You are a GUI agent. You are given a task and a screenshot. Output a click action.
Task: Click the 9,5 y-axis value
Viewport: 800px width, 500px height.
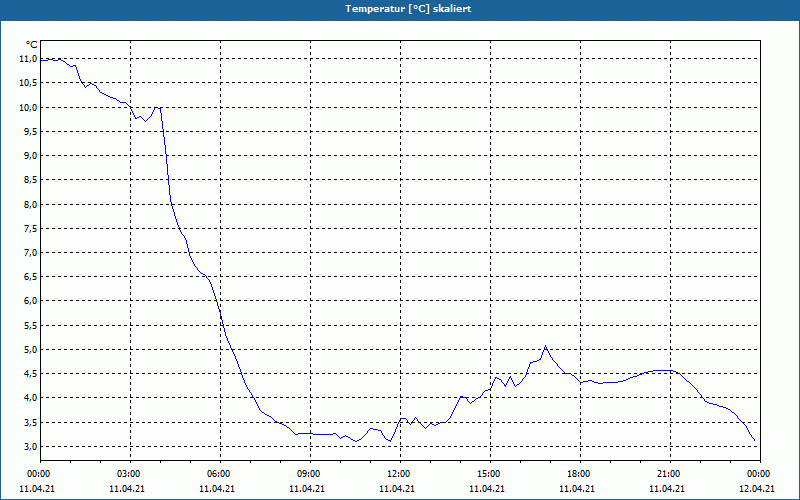(x=30, y=132)
